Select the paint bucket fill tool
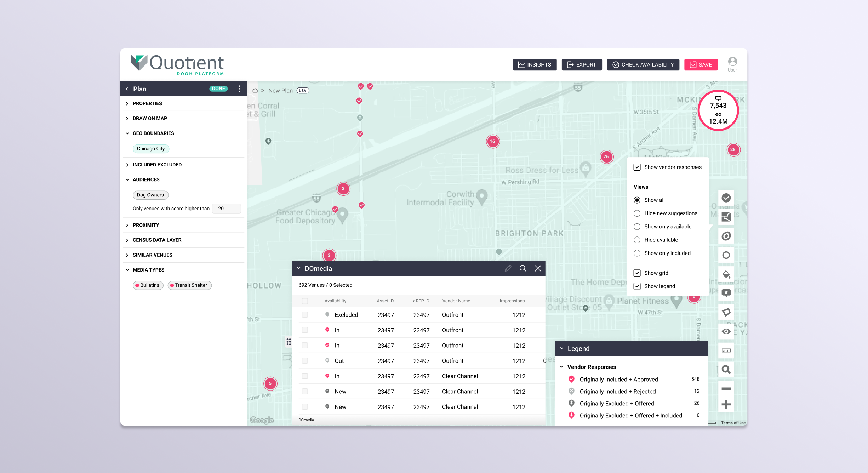The image size is (868, 473). (726, 274)
